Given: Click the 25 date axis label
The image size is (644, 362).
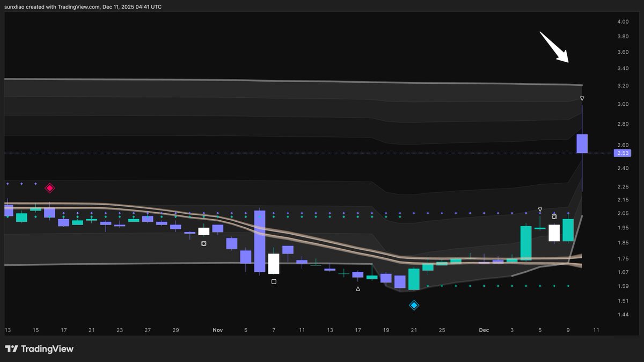Looking at the screenshot, I should click(x=442, y=330).
